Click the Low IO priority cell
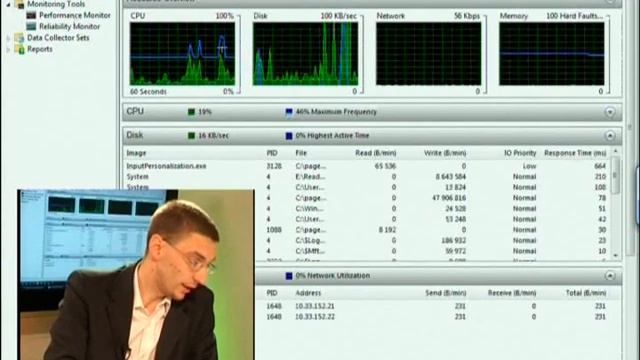Viewport: 640px width, 360px height. [529, 166]
